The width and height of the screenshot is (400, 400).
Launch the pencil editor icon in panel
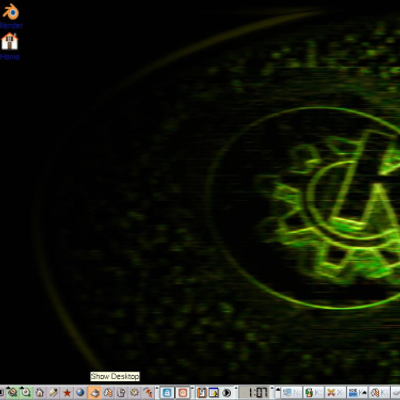click(x=53, y=393)
